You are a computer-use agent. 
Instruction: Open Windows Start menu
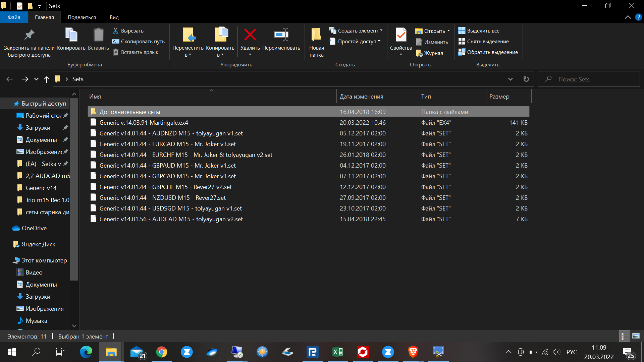click(12, 352)
